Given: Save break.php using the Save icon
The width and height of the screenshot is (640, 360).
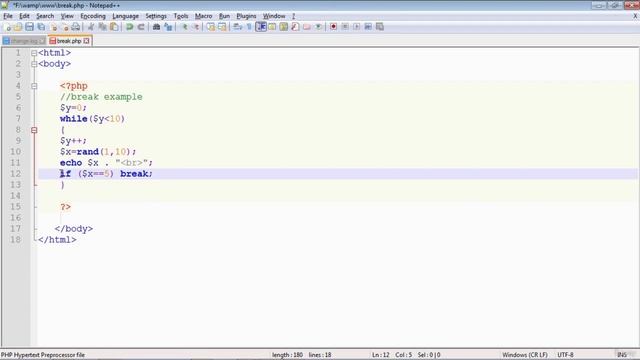Looking at the screenshot, I should pyautogui.click(x=29, y=27).
